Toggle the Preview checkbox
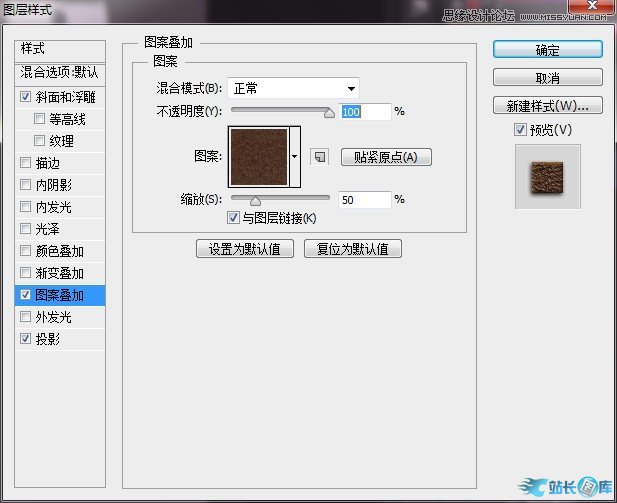 (519, 130)
